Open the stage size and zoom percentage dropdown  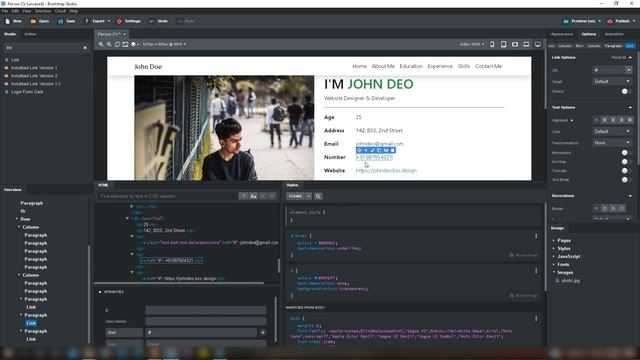point(164,44)
